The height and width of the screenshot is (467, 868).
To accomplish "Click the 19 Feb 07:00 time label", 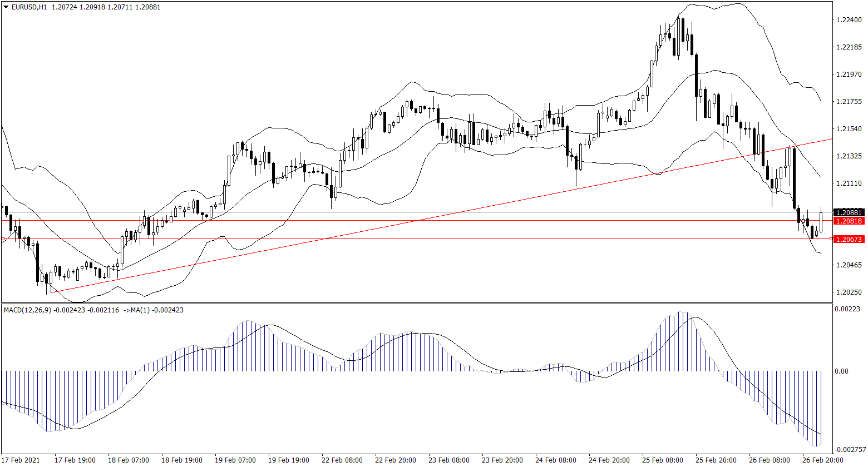I will pyautogui.click(x=235, y=460).
